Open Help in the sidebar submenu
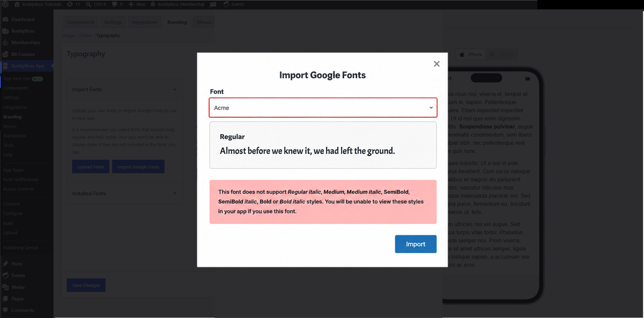The height and width of the screenshot is (318, 644). tap(8, 155)
